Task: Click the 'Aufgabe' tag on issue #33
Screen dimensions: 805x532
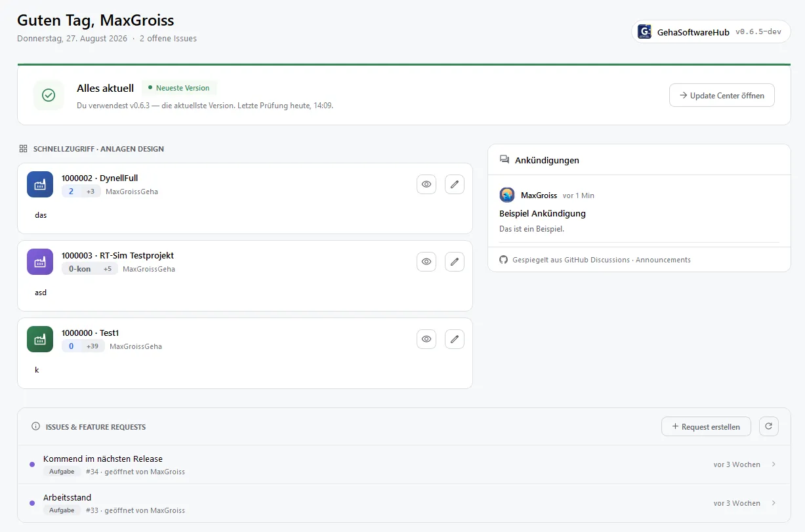Action: (62, 510)
